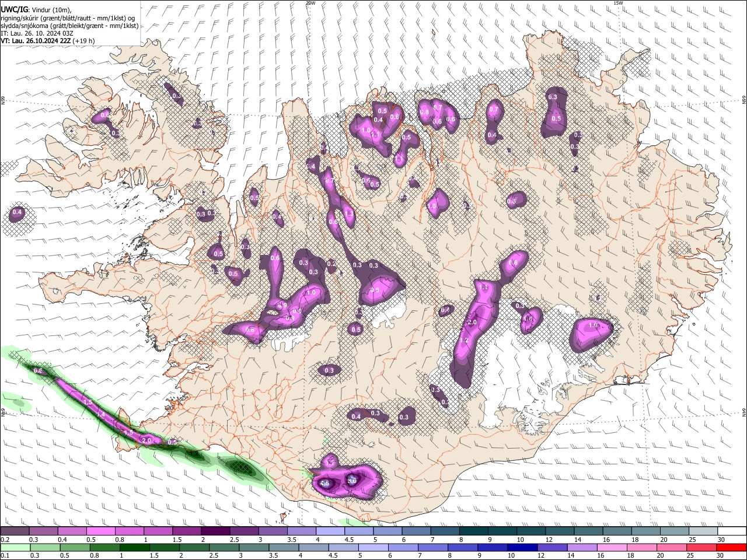Select the 'IT: Lau. 26. 10. 2024 03Z' line
Screen dimensions: 747x560
[37, 33]
